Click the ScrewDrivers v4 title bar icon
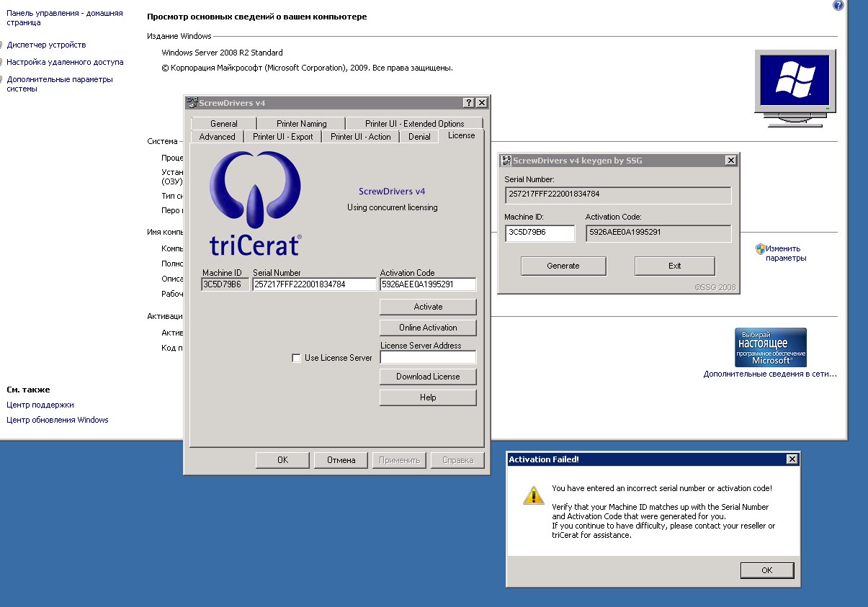The image size is (868, 607). click(192, 102)
